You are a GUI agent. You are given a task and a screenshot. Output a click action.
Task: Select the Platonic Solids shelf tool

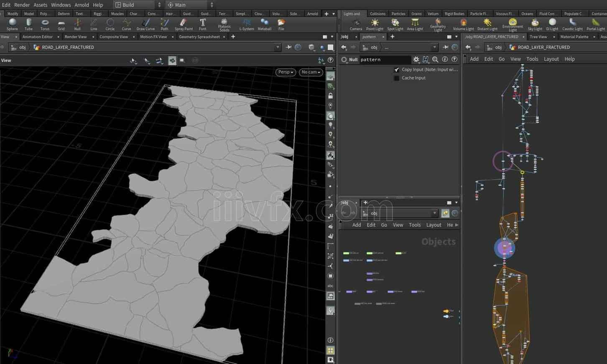coord(224,25)
